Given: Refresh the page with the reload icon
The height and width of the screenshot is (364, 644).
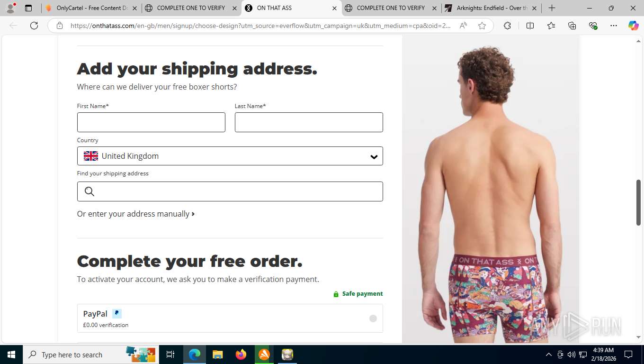Looking at the screenshot, I should point(34,26).
